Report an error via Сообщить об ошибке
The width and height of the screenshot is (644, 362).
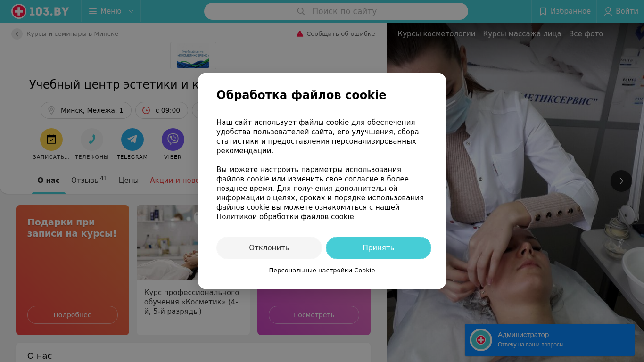click(x=336, y=34)
